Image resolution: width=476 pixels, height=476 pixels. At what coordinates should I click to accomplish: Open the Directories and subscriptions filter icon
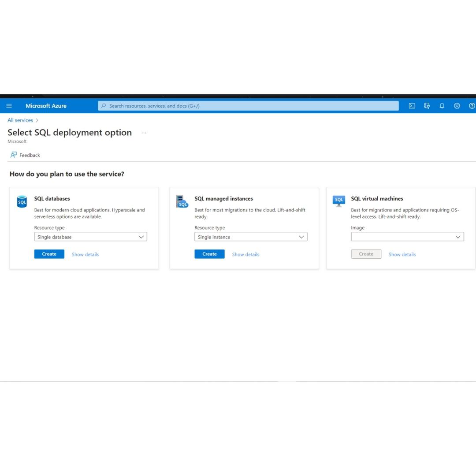tap(427, 106)
